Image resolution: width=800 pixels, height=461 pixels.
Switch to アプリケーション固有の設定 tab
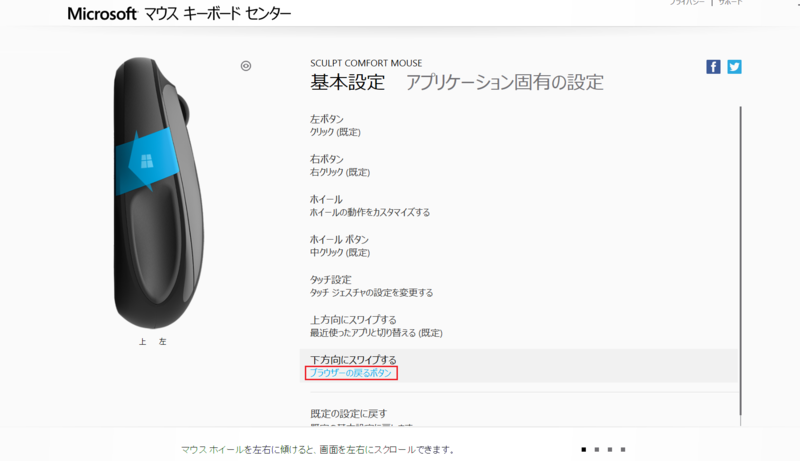505,82
